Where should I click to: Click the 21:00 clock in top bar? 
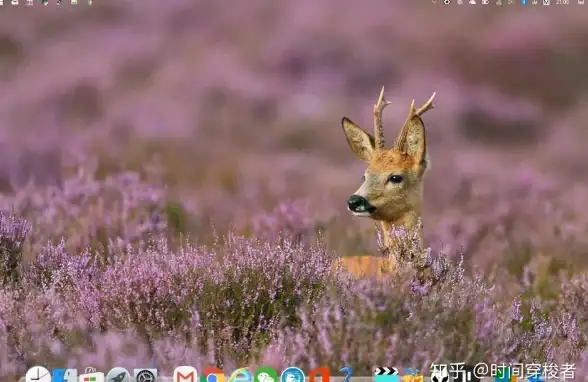[562, 2]
